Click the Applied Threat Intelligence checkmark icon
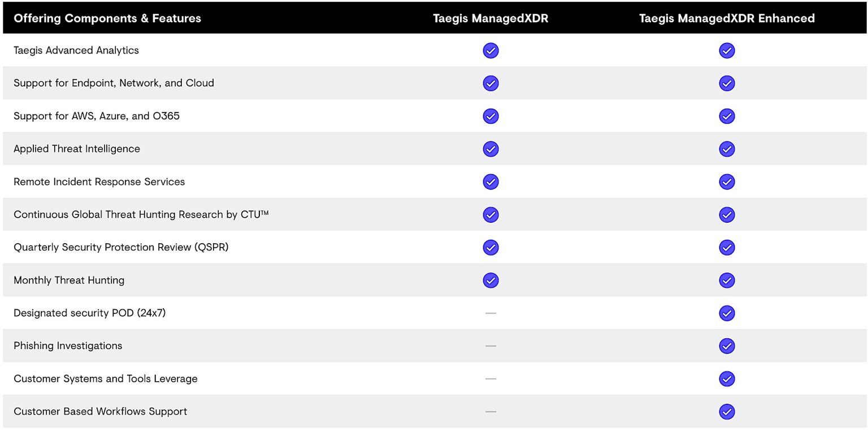Viewport: 868px width, 432px height. pyautogui.click(x=491, y=149)
